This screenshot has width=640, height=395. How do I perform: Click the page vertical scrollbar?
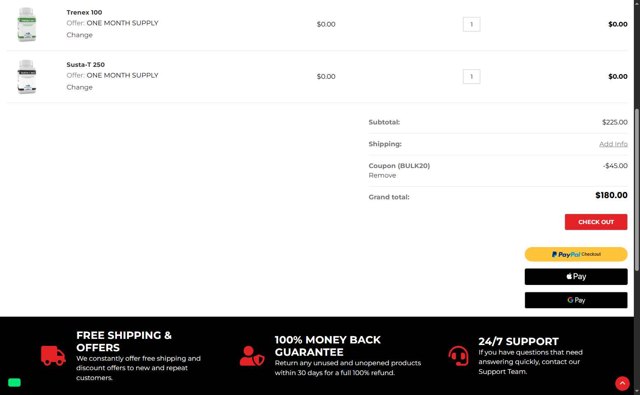pyautogui.click(x=637, y=189)
